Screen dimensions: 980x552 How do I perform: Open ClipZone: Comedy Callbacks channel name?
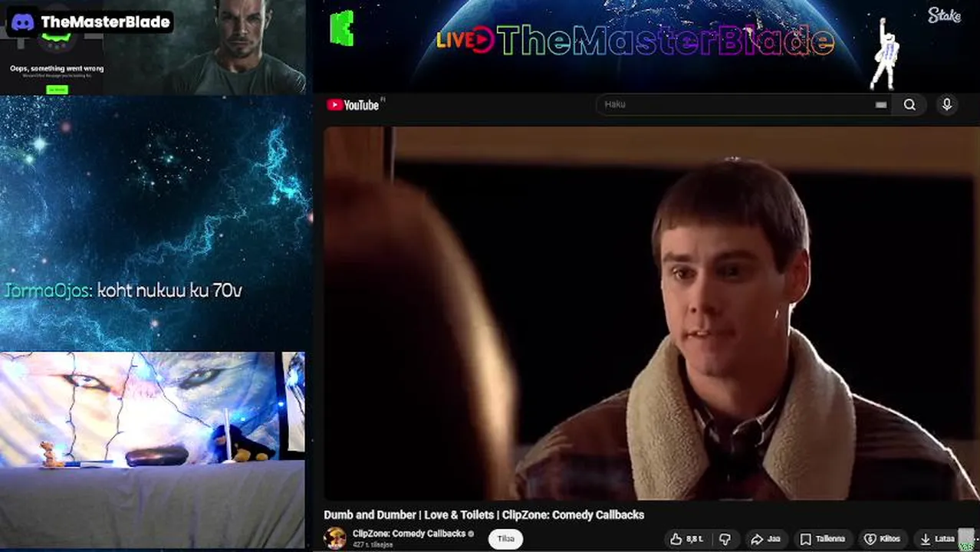(x=409, y=534)
